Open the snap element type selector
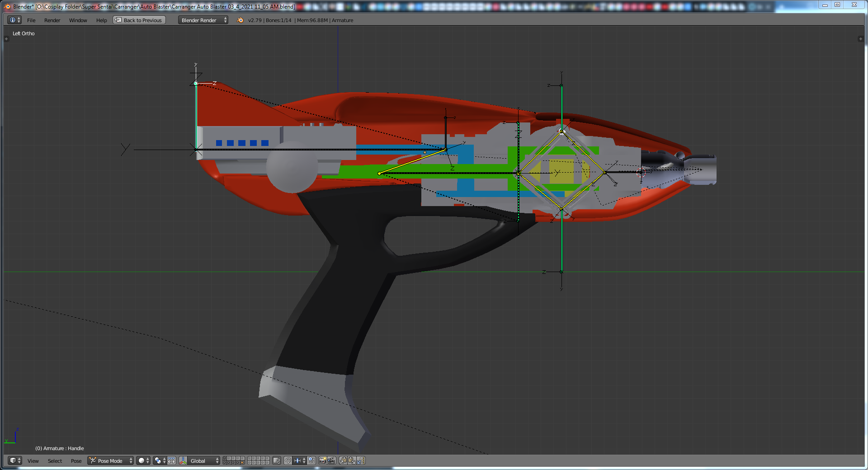 pos(300,461)
